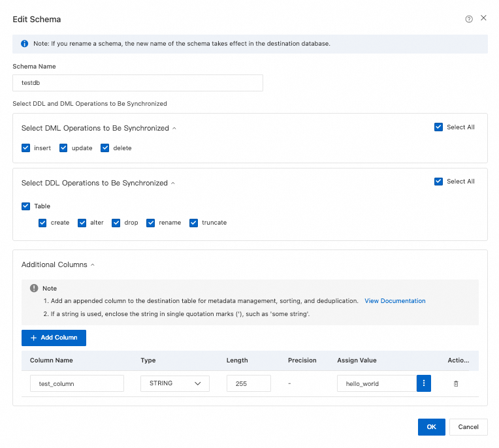The height and width of the screenshot is (448, 499).
Task: Click the info icon in the note banner
Action: point(24,44)
